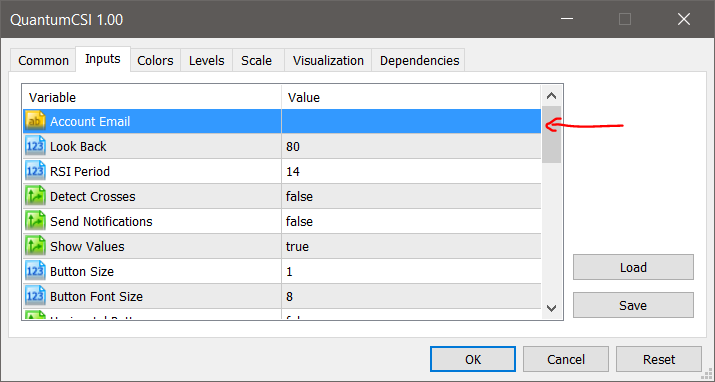Click the scrollbar down arrow
The height and width of the screenshot is (382, 715).
point(551,308)
